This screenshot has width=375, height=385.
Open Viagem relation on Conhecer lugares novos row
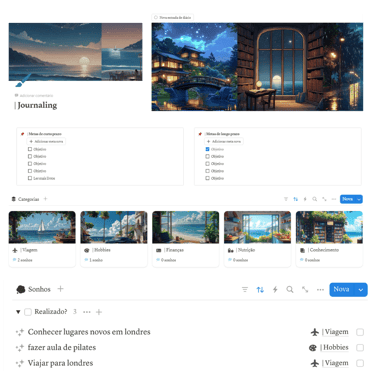[330, 332]
